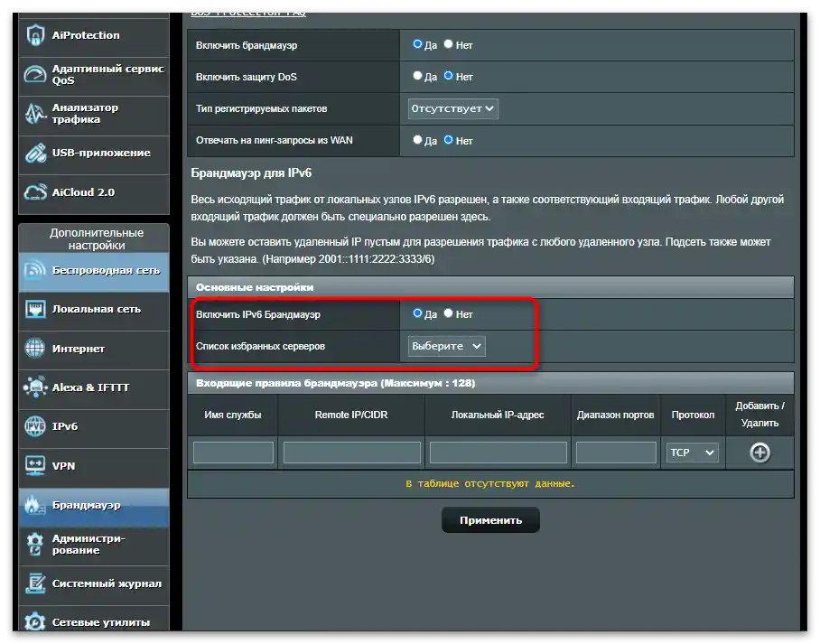The height and width of the screenshot is (644, 820).
Task: Click the system log pencil icon
Action: pyautogui.click(x=35, y=583)
